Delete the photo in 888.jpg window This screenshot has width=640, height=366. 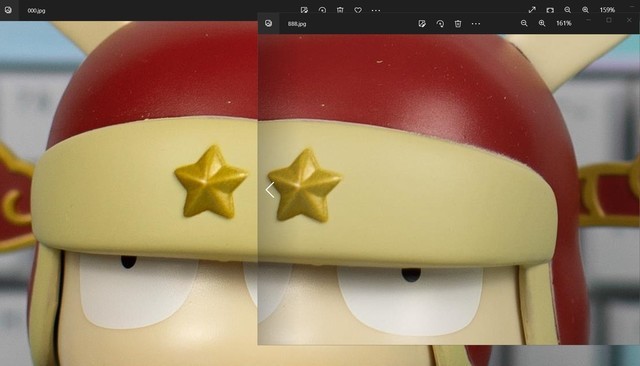click(458, 23)
